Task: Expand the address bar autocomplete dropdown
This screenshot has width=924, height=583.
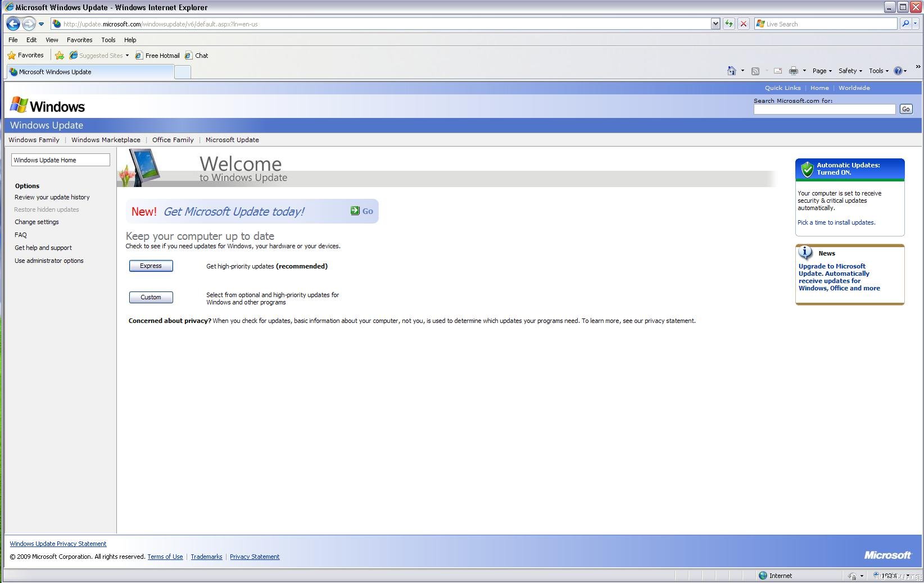Action: [715, 24]
